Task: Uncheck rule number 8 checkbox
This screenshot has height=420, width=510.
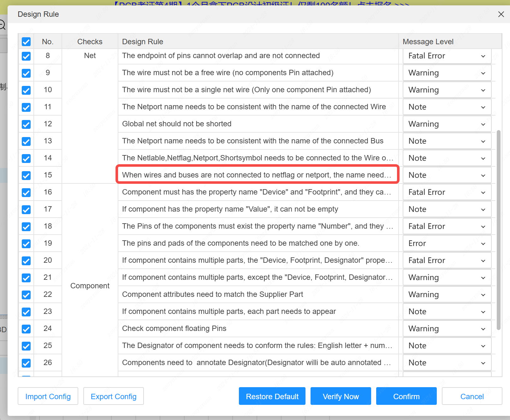Action: click(x=26, y=56)
